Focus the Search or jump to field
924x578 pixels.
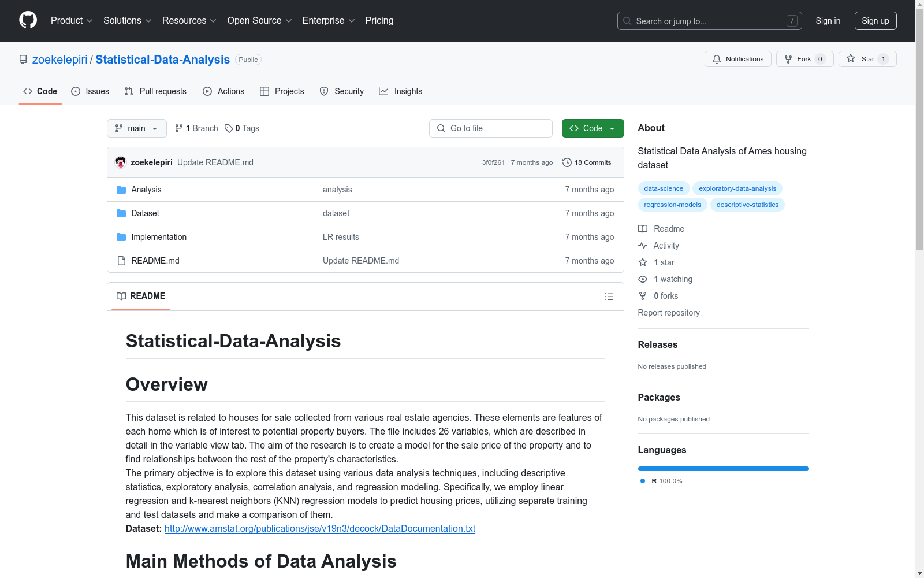click(x=710, y=21)
